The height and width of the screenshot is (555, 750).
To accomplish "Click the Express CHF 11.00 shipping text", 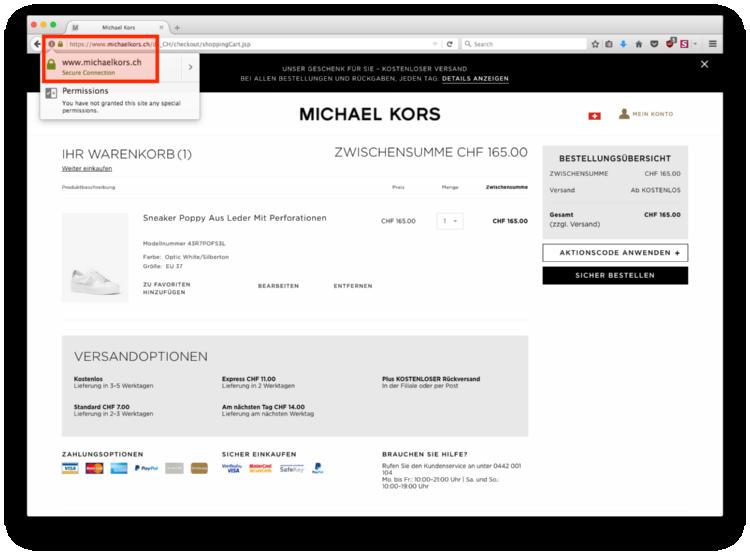I will (x=249, y=379).
